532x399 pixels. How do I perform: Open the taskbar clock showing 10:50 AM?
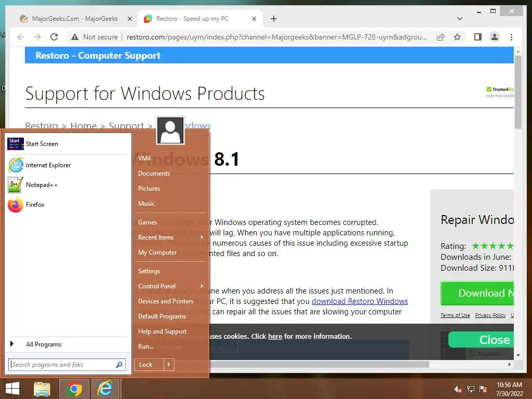click(510, 389)
